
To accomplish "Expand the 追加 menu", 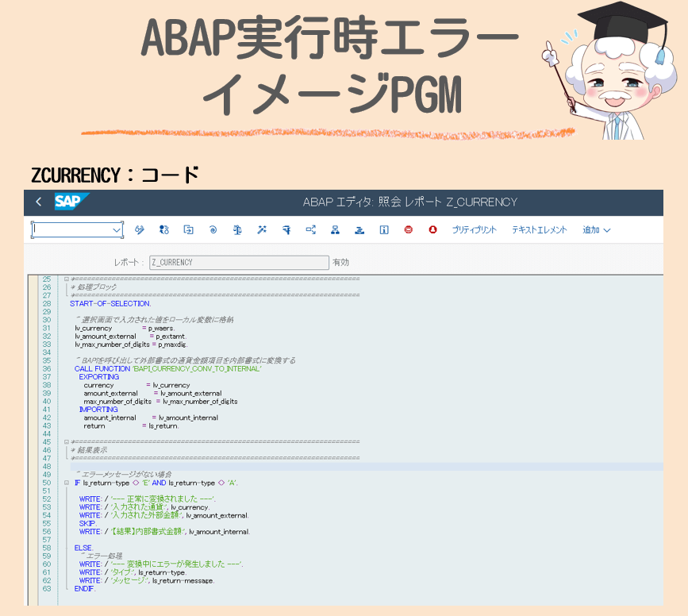I will (596, 229).
